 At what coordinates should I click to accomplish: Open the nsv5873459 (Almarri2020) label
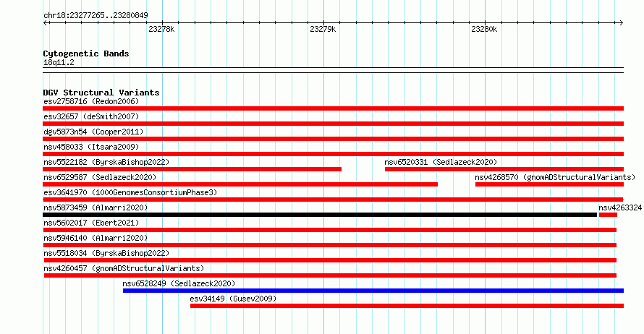pyautogui.click(x=96, y=207)
